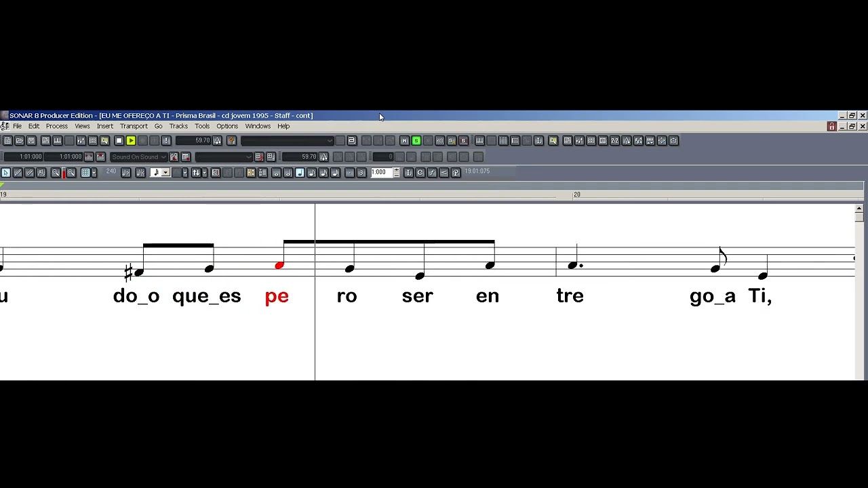This screenshot has height=488, width=868.
Task: Open the Options menu
Action: point(227,126)
